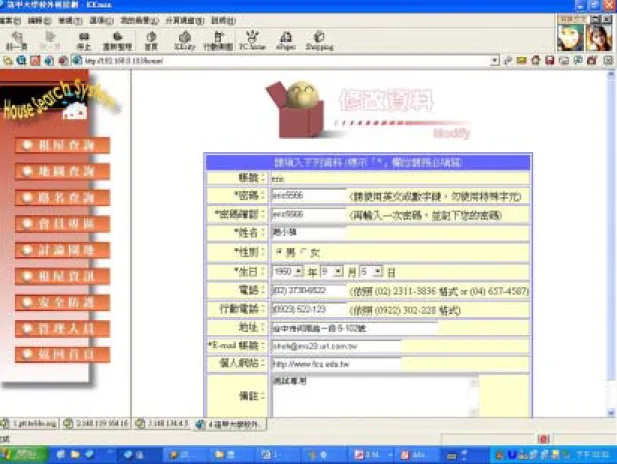This screenshot has width=617, height=464.
Task: Click the personal website (個人網站) field
Action: [336, 364]
